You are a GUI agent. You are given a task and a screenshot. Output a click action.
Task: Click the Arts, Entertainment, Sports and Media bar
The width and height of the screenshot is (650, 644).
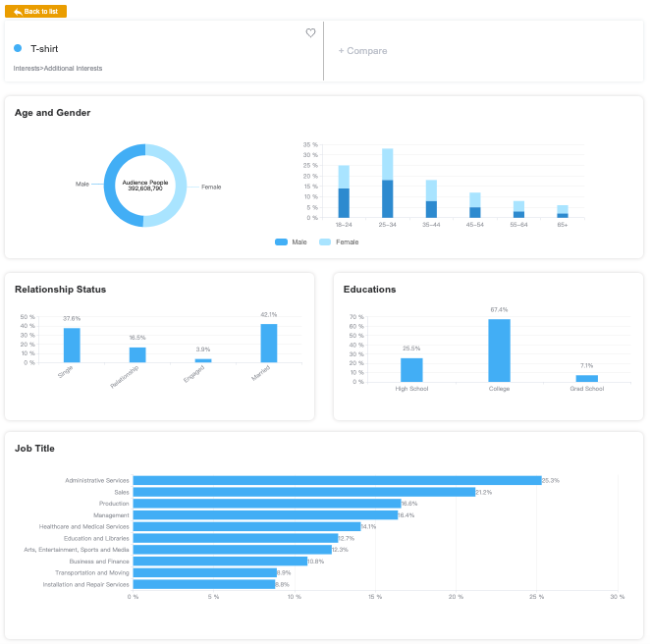point(232,550)
